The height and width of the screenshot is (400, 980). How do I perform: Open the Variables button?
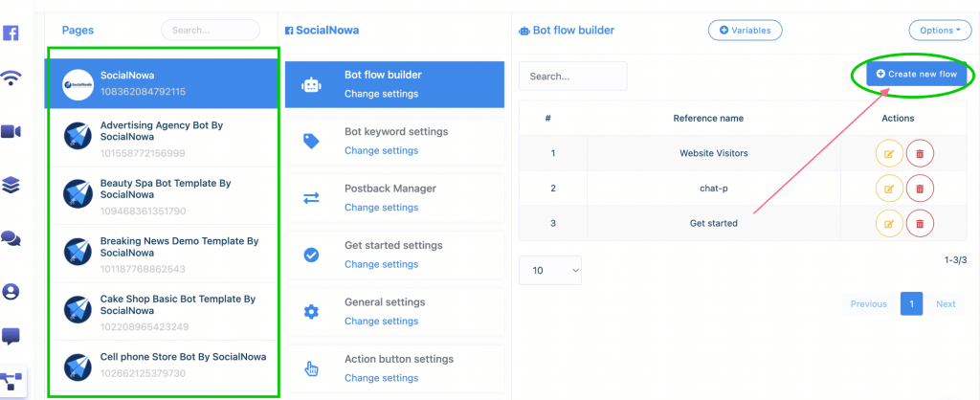745,30
